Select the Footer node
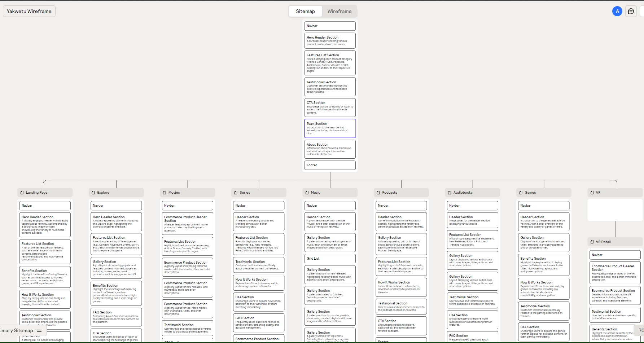Screen dimensions: 644x343 [x=330, y=165]
